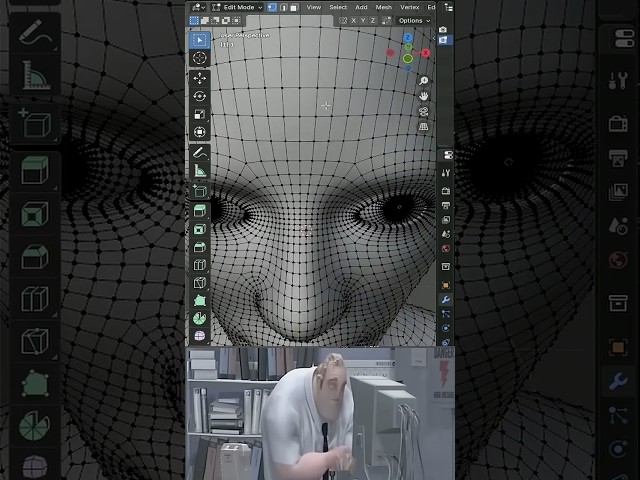This screenshot has height=480, width=640.
Task: Select the Measure tool
Action: coord(200,171)
